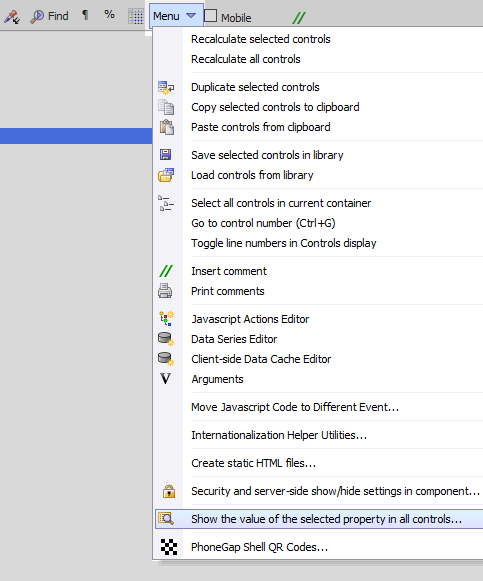Click the Duplicate selected controls icon
The height and width of the screenshot is (581, 483).
(166, 87)
